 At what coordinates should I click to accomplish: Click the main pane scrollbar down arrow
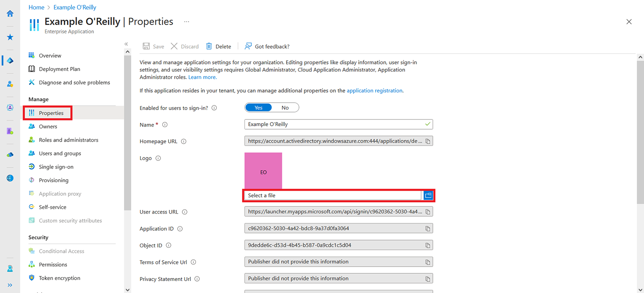point(640,290)
